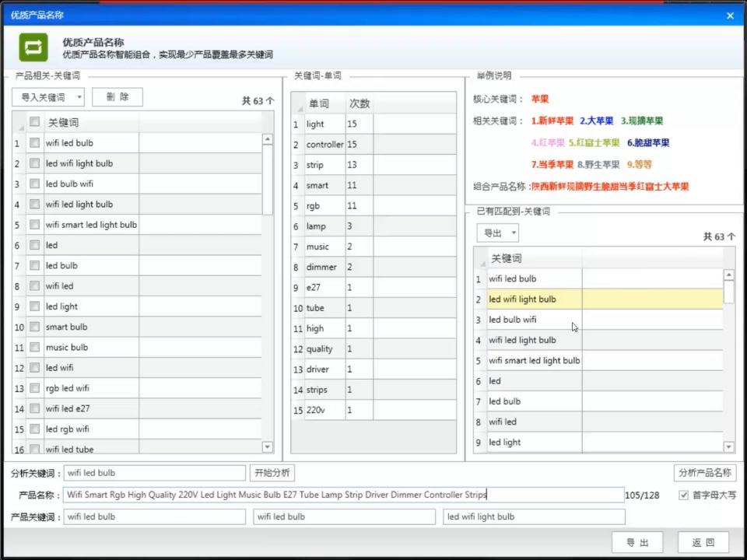Tick the checkbox for 'music bulb' row

(34, 347)
